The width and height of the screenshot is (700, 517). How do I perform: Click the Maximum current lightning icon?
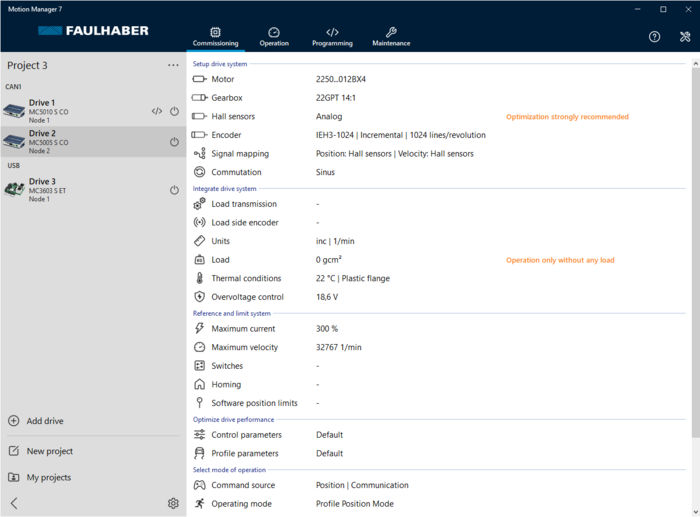coord(200,328)
